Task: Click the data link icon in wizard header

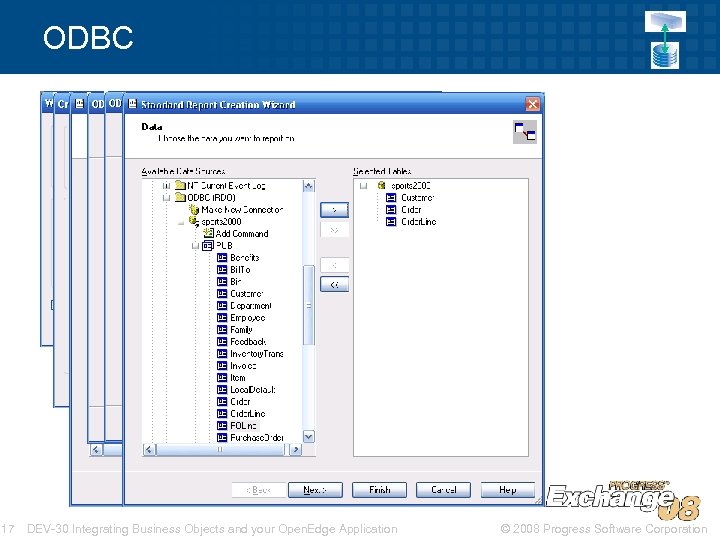Action: (525, 132)
